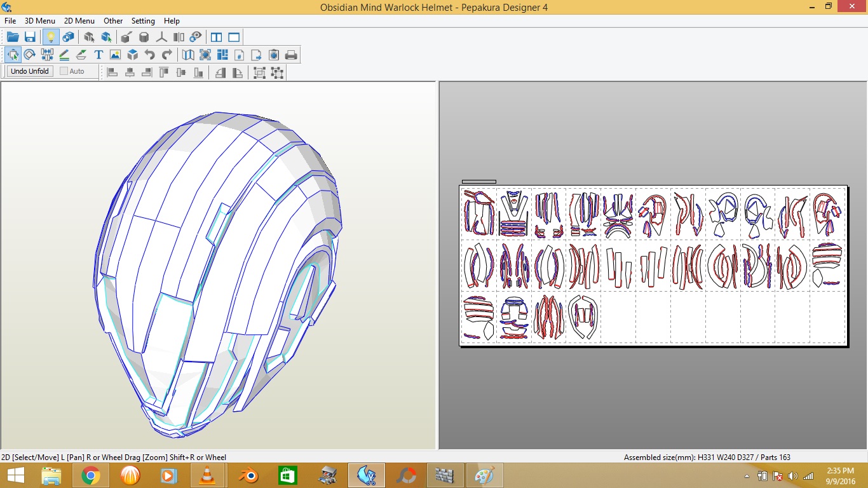Save the project with the floppy disk icon
Image resolution: width=868 pixels, height=488 pixels.
tap(30, 37)
